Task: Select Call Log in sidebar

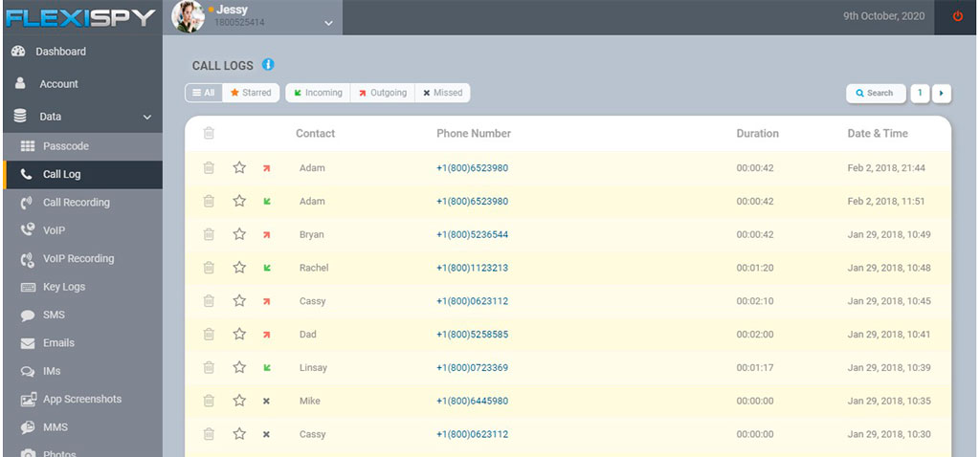Action: coord(82,174)
